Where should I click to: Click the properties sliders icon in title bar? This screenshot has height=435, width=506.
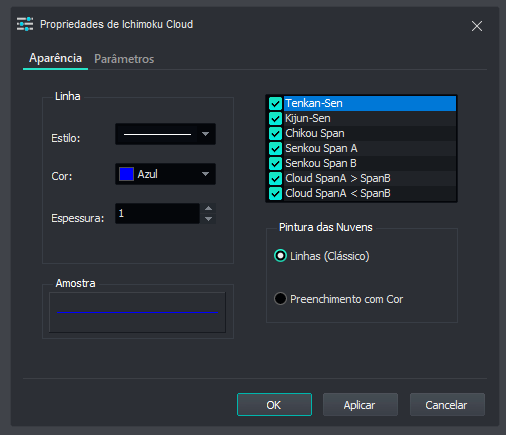coord(25,24)
